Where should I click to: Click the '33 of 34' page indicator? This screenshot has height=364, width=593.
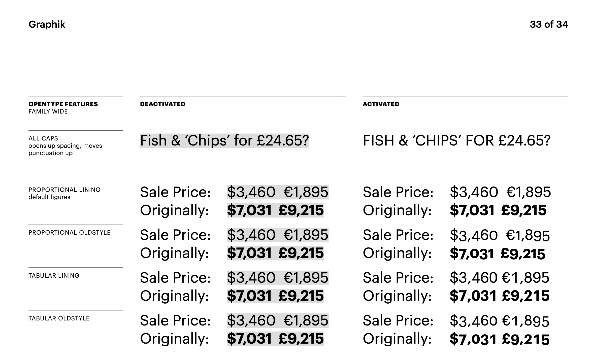coord(549,24)
